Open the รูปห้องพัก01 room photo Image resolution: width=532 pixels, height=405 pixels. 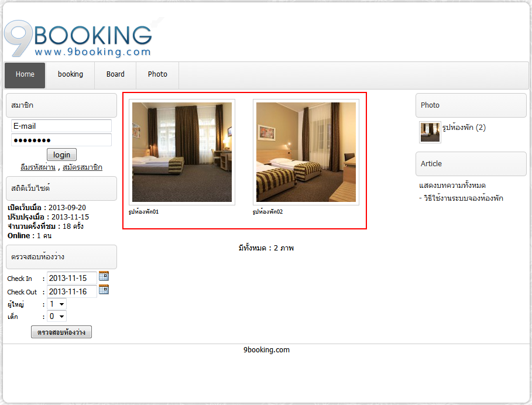[x=182, y=152]
